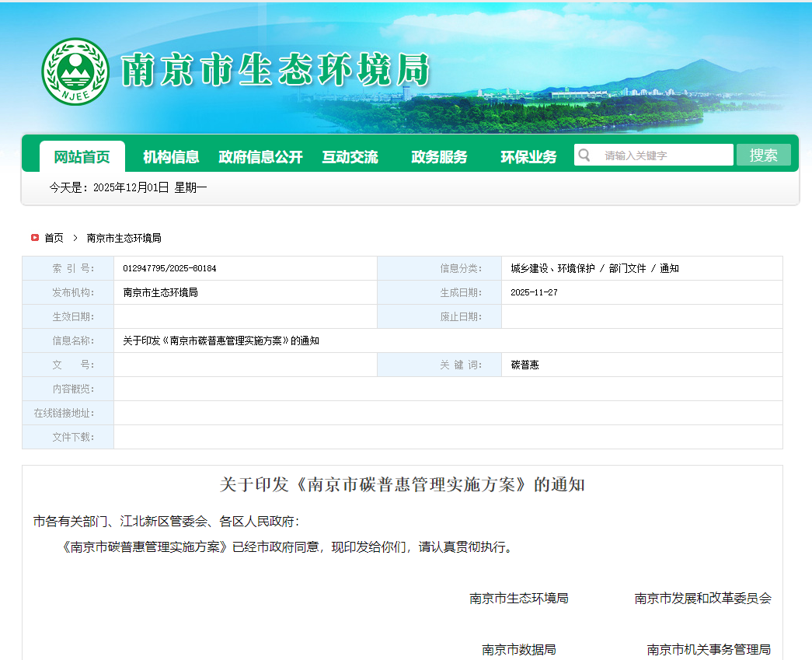This screenshot has height=660, width=812.
Task: Click the breadcrumb chevron arrow separator
Action: [x=75, y=238]
